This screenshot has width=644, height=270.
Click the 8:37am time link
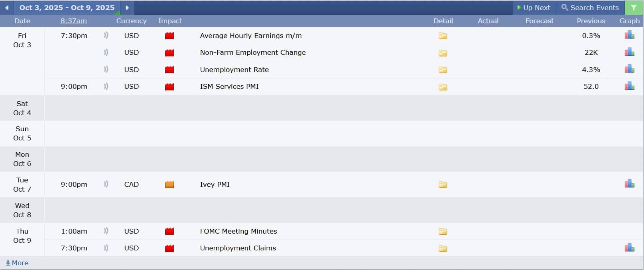(74, 21)
